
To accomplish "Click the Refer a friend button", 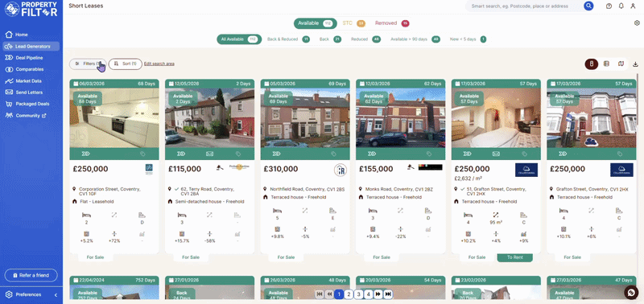I will click(31, 275).
